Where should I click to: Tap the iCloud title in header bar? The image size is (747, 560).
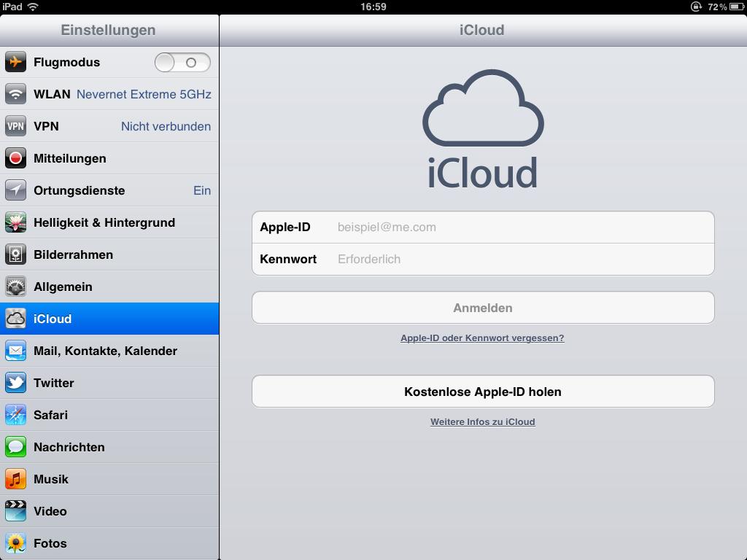481,30
